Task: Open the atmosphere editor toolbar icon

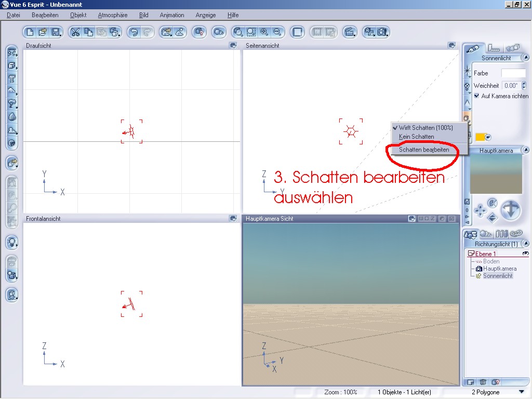Action: pyautogui.click(x=179, y=32)
